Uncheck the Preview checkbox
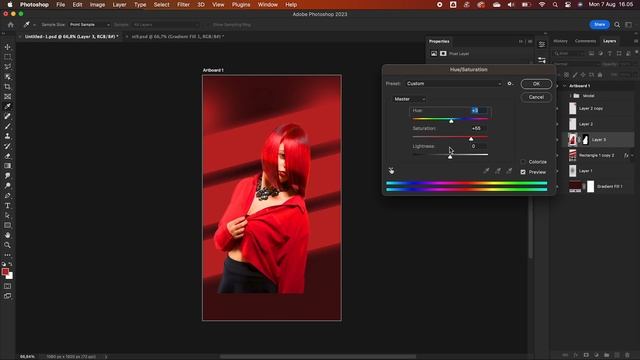Viewport: 640px width, 360px height. [x=523, y=172]
